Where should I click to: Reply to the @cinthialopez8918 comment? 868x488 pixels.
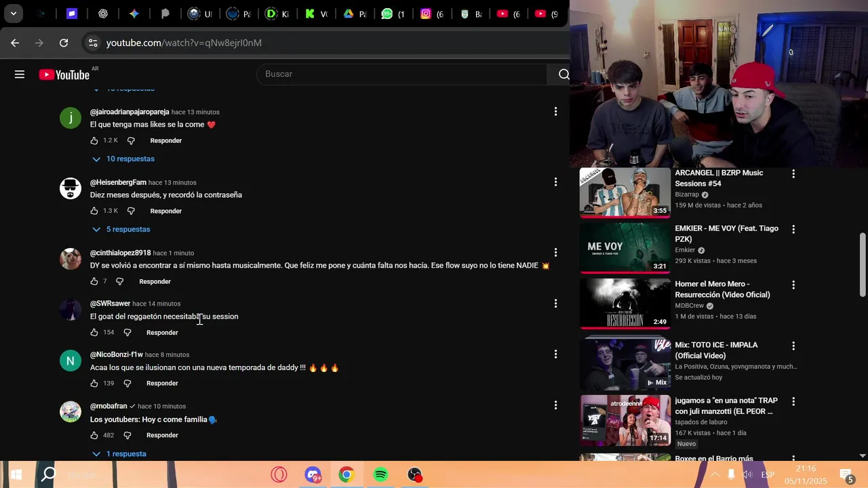(155, 281)
